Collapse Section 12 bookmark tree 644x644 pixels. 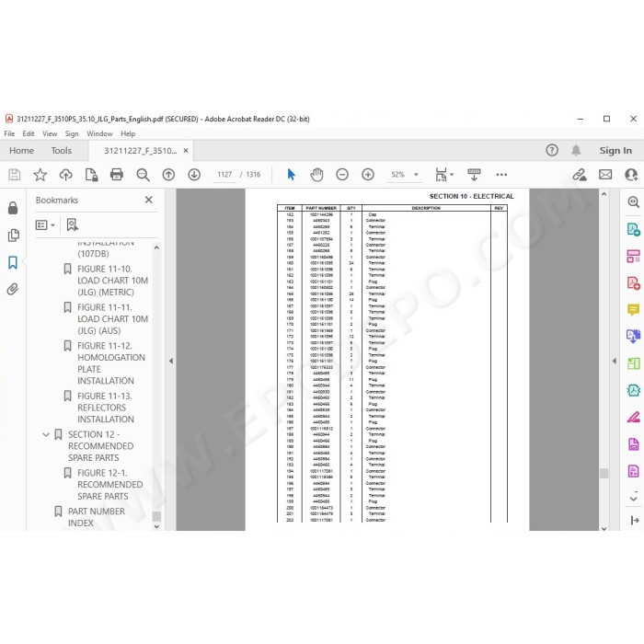[46, 434]
